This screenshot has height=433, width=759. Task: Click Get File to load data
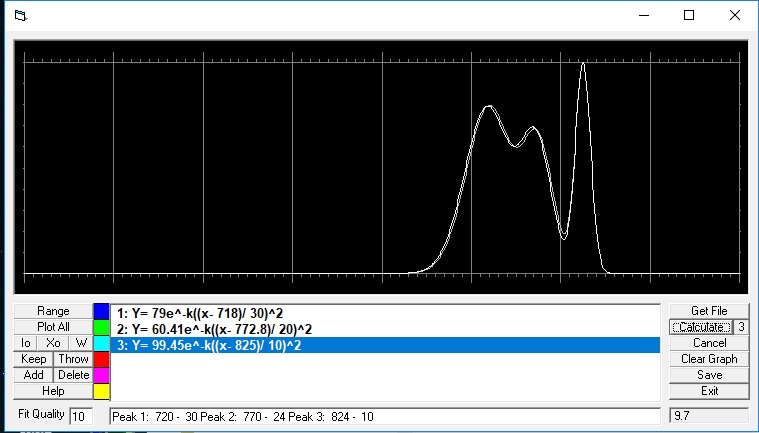709,311
